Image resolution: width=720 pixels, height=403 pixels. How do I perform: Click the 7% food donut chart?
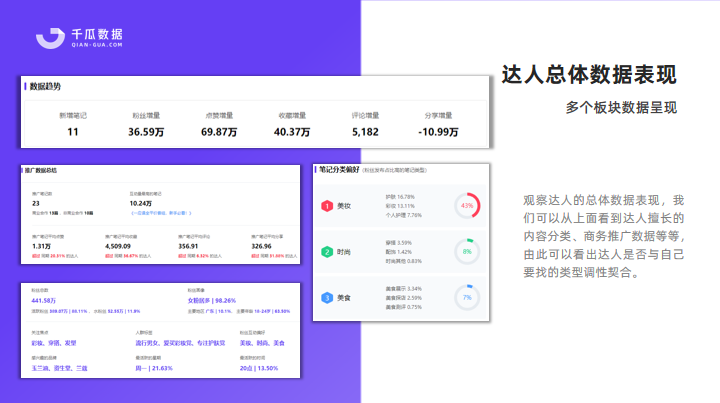[467, 297]
